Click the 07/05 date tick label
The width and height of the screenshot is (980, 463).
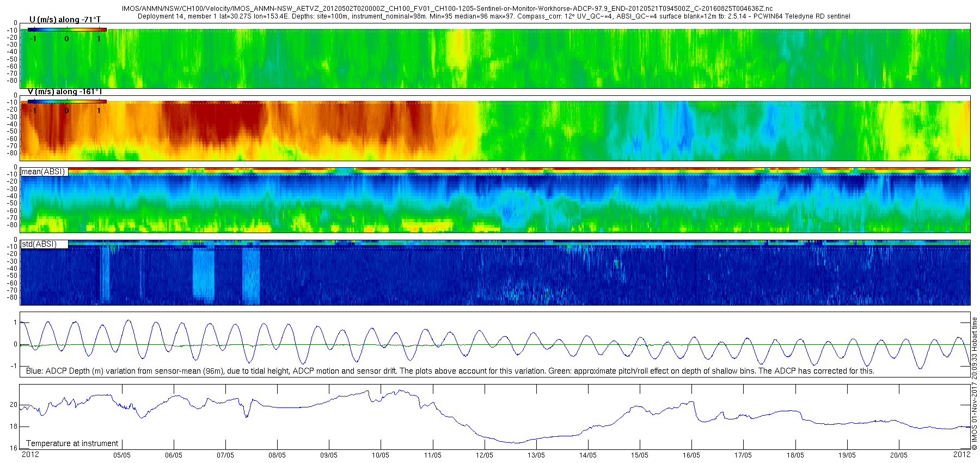tap(225, 455)
